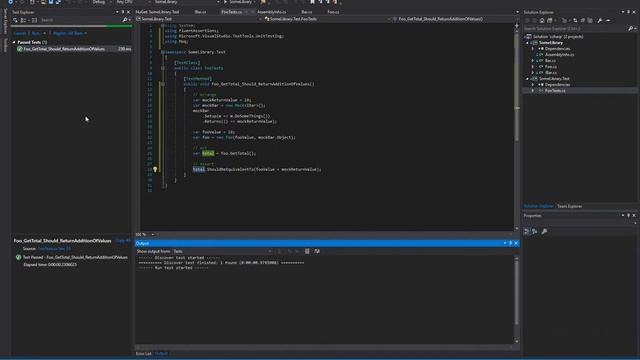Switch to the Error List tab
The width and height of the screenshot is (640, 360).
(144, 353)
